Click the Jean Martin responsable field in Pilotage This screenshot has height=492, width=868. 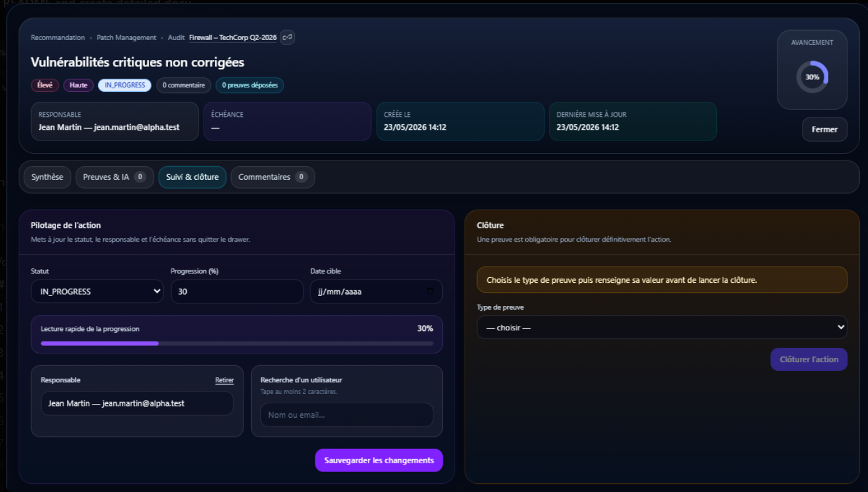137,403
